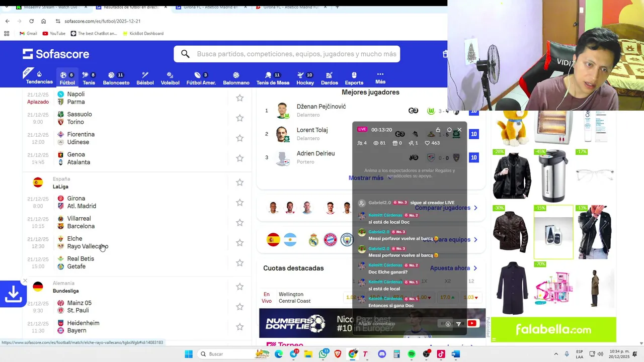Screen dimensions: 644x362
Task: Select the Voleibol sport icon
Action: coord(170,75)
